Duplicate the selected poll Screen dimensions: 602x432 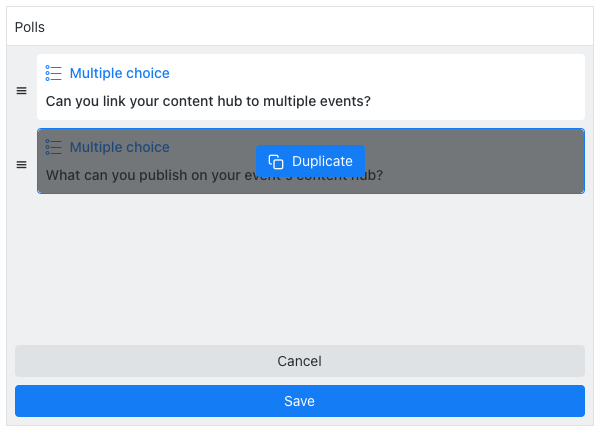tap(310, 161)
